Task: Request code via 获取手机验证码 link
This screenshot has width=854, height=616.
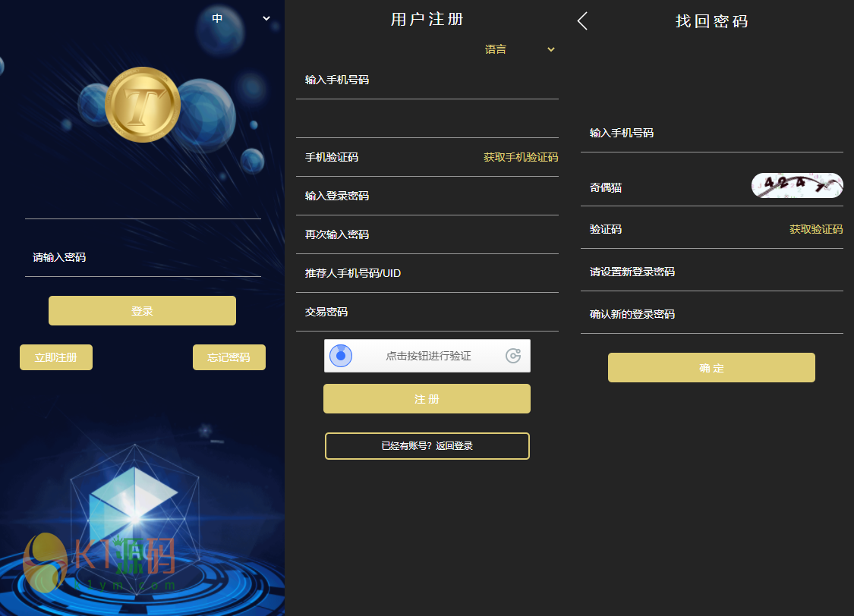Action: click(521, 157)
